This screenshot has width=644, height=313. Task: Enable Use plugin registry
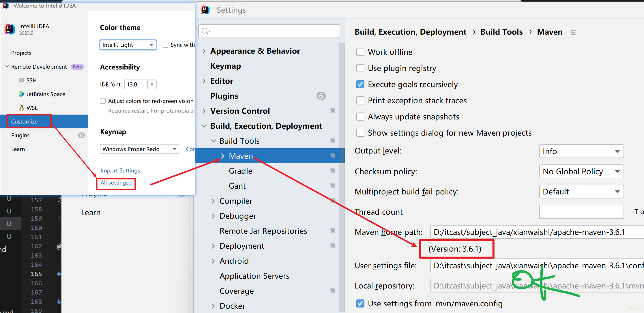click(x=360, y=68)
